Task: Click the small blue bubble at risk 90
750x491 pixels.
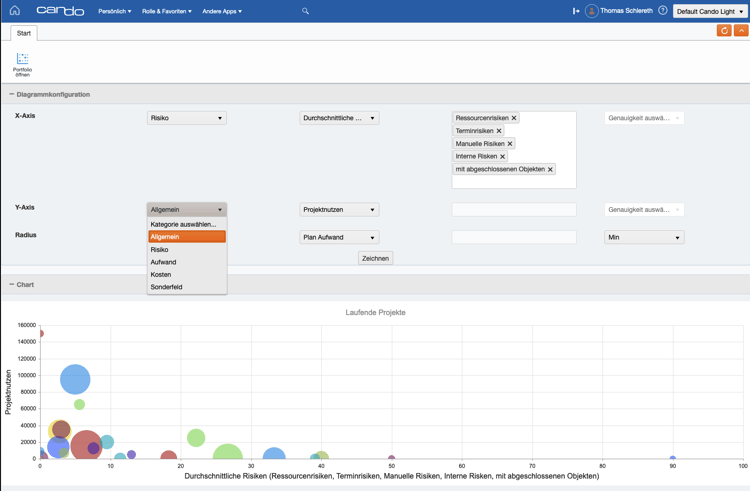Action: (x=673, y=458)
